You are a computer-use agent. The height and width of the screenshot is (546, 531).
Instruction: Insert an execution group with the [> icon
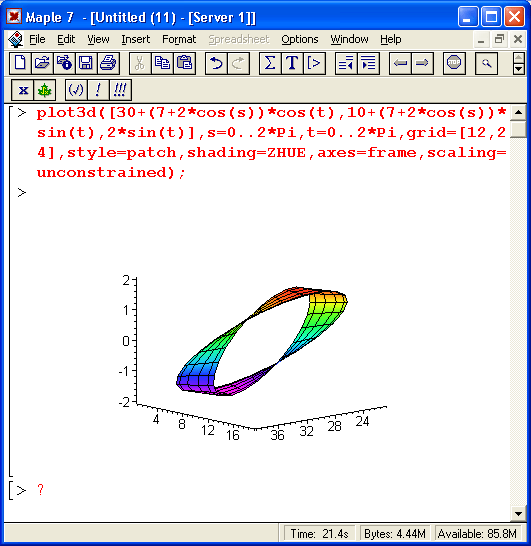tap(314, 63)
